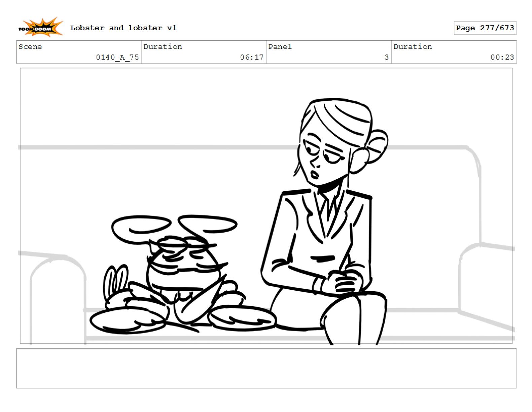
Task: Select the panel number '3'
Action: click(x=387, y=57)
